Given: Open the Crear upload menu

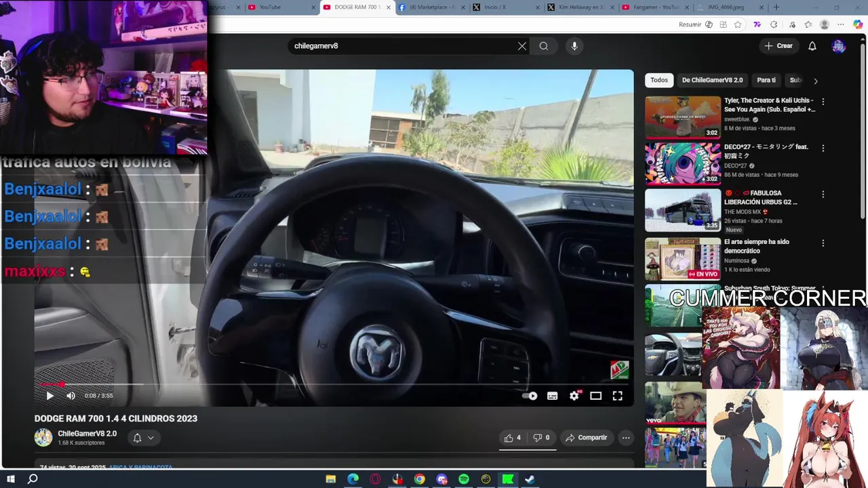Looking at the screenshot, I should tap(778, 46).
